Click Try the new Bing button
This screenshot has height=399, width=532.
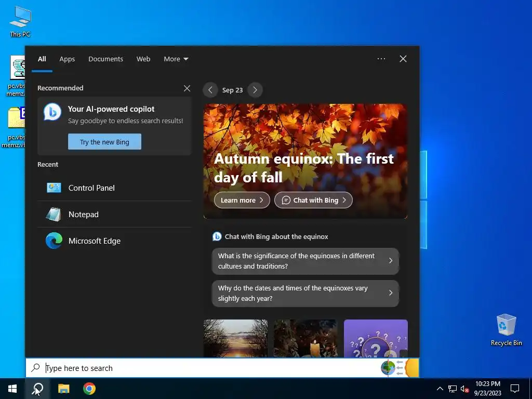pyautogui.click(x=104, y=142)
